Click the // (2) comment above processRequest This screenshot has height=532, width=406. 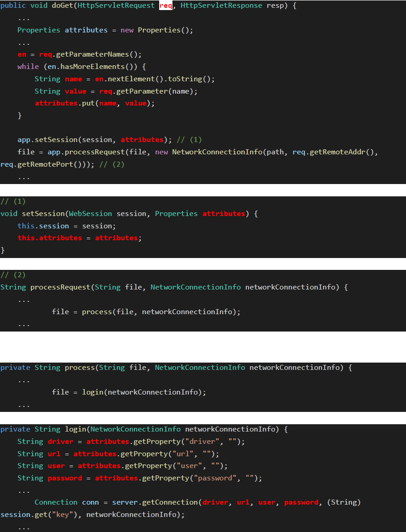coord(12,275)
